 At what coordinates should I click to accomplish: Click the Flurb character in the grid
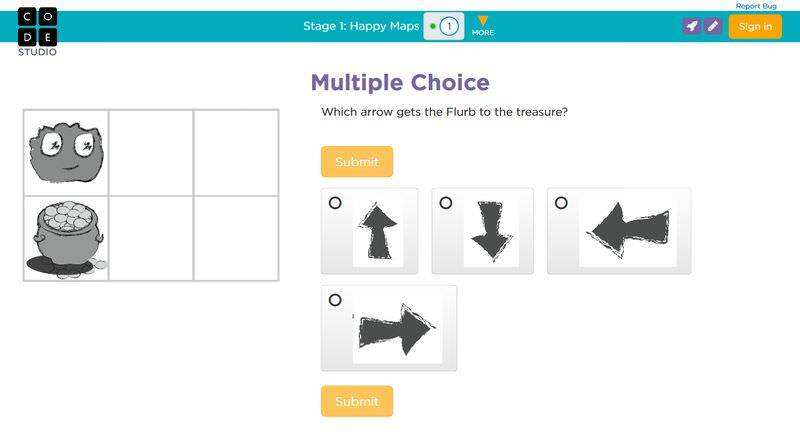pos(65,153)
